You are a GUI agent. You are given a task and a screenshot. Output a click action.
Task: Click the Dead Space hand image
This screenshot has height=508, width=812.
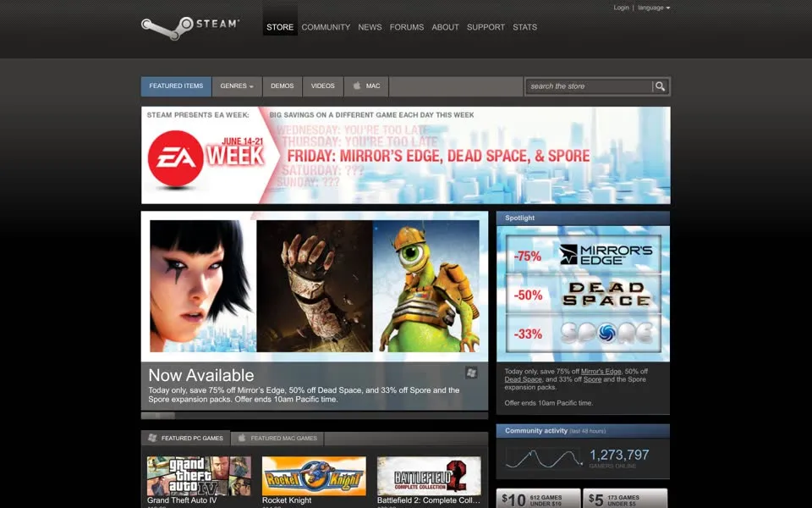click(x=315, y=286)
